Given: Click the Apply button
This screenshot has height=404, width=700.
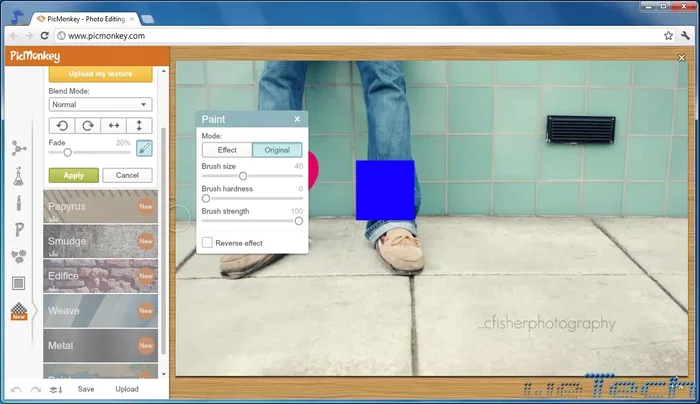Looking at the screenshot, I should [x=73, y=175].
